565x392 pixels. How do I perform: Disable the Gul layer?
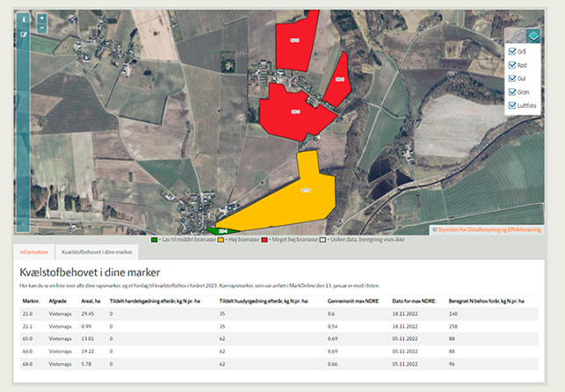(512, 78)
